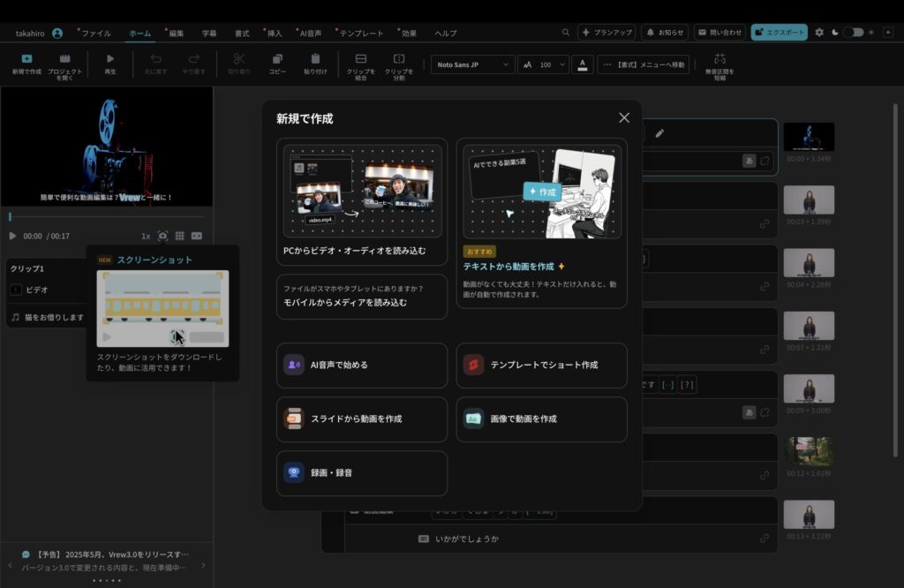
Task: Click the エクスポート export button
Action: (x=779, y=33)
